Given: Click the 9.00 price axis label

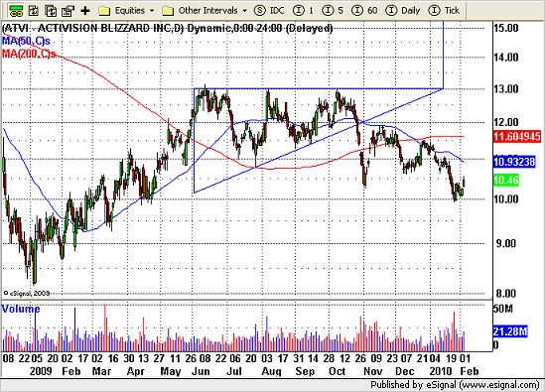Looking at the screenshot, I should pyautogui.click(x=506, y=243).
